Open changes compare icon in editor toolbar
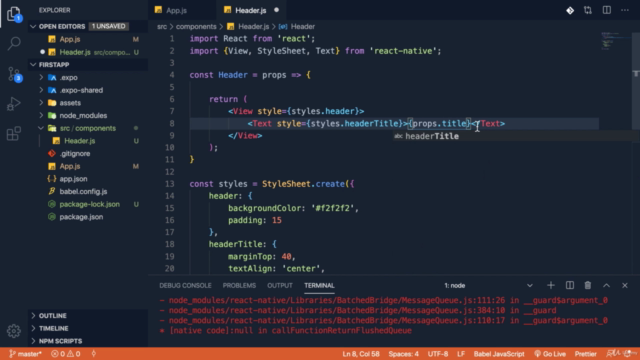The image size is (640, 360). [x=588, y=10]
